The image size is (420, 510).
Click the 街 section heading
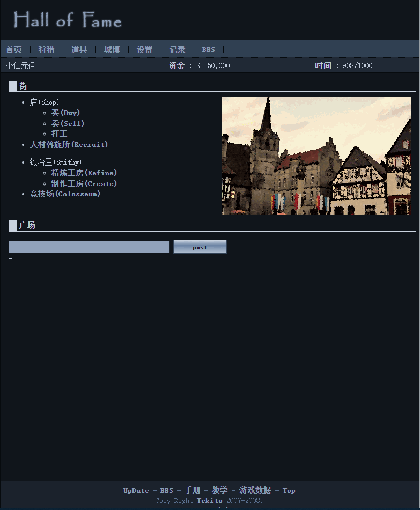pos(23,86)
